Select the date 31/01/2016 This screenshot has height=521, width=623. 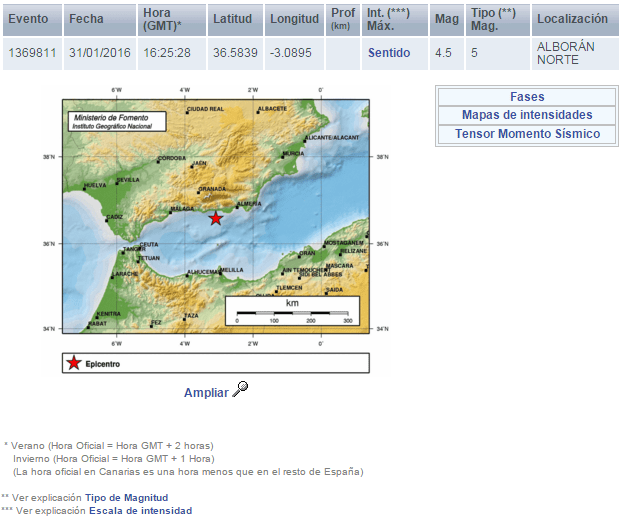click(x=100, y=53)
